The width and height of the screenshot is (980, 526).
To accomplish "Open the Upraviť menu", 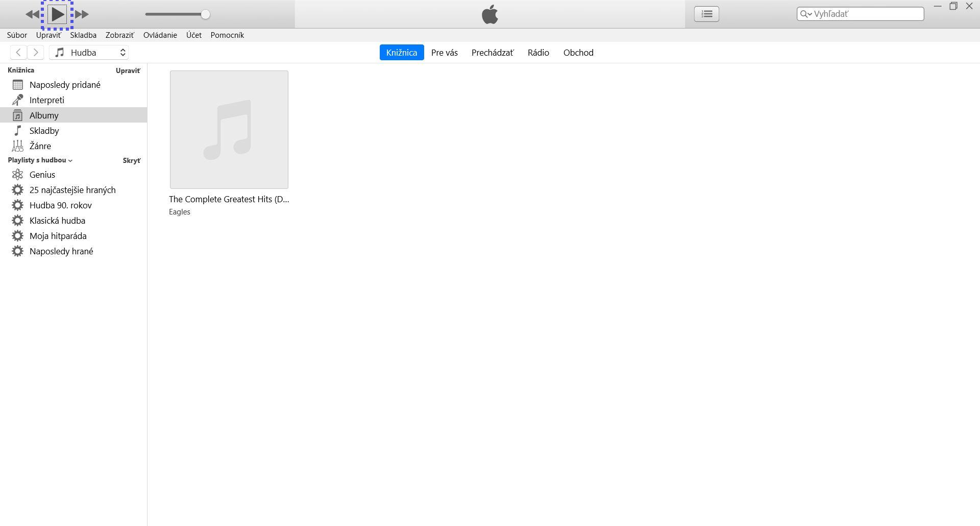I will (x=48, y=35).
